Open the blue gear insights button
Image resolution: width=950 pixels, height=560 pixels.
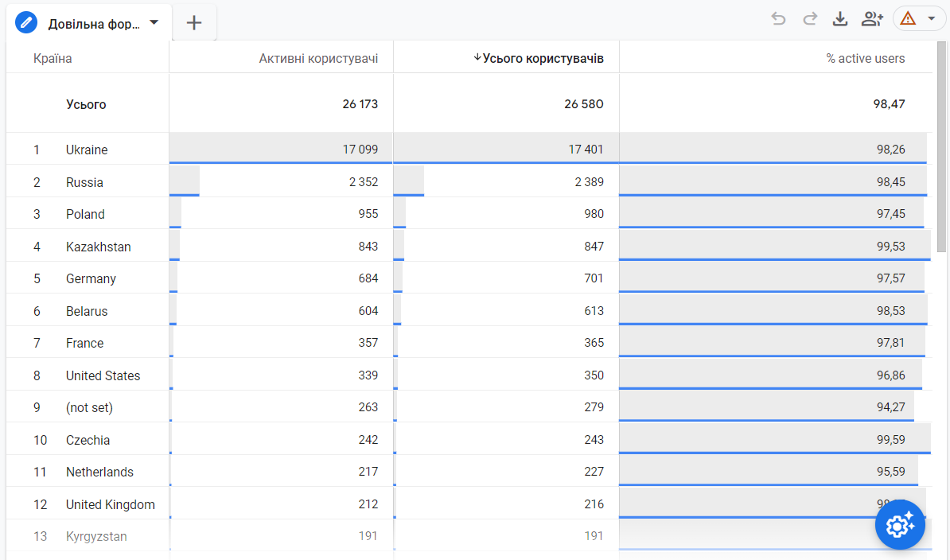[900, 525]
